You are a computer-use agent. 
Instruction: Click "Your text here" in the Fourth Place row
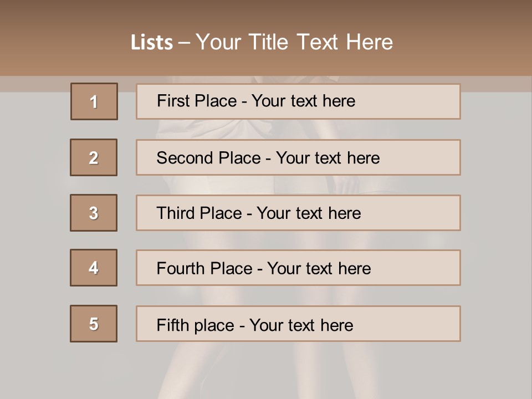coord(319,269)
